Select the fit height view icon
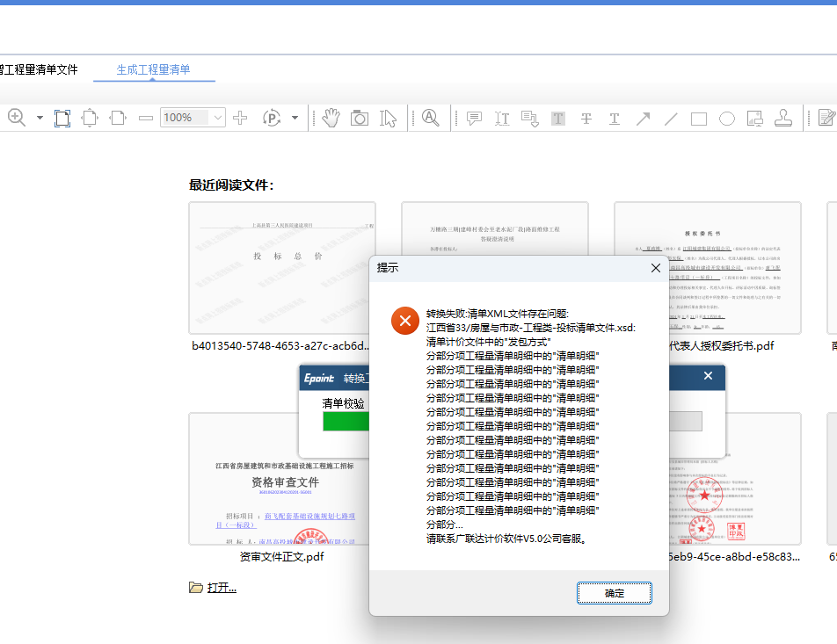 (90, 118)
